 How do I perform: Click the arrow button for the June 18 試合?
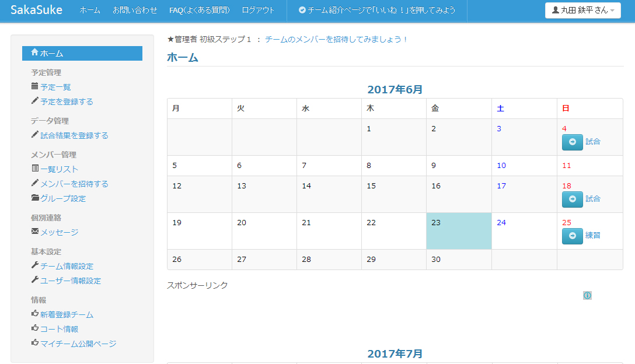(x=572, y=199)
